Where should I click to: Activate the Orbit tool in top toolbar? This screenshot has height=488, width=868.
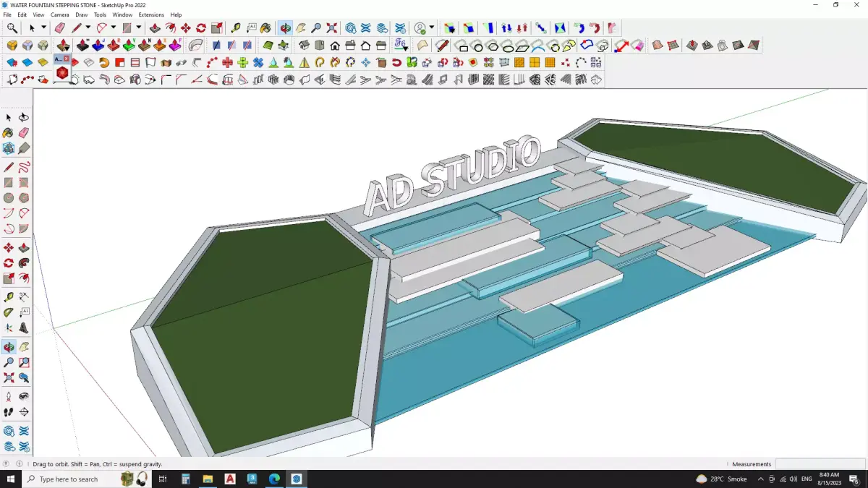click(286, 28)
